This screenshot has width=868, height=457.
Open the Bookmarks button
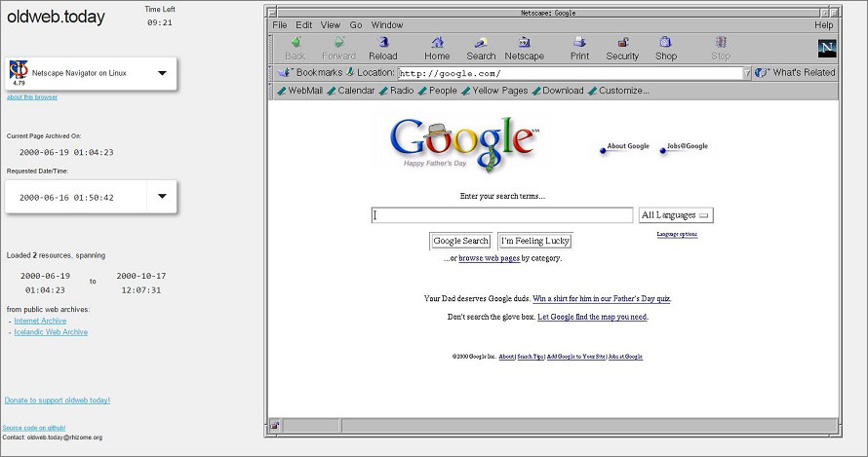[x=310, y=72]
